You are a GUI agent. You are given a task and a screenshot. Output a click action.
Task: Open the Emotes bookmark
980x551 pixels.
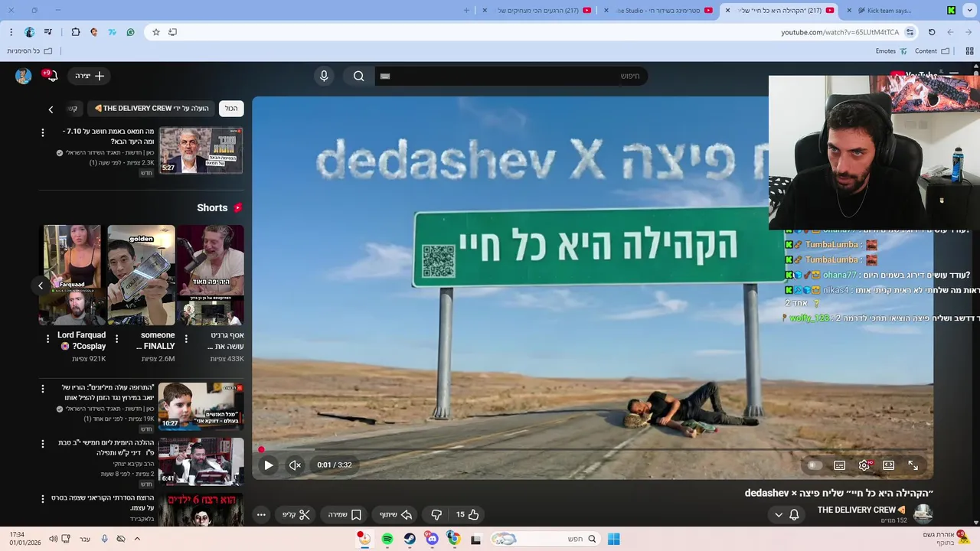pos(891,51)
